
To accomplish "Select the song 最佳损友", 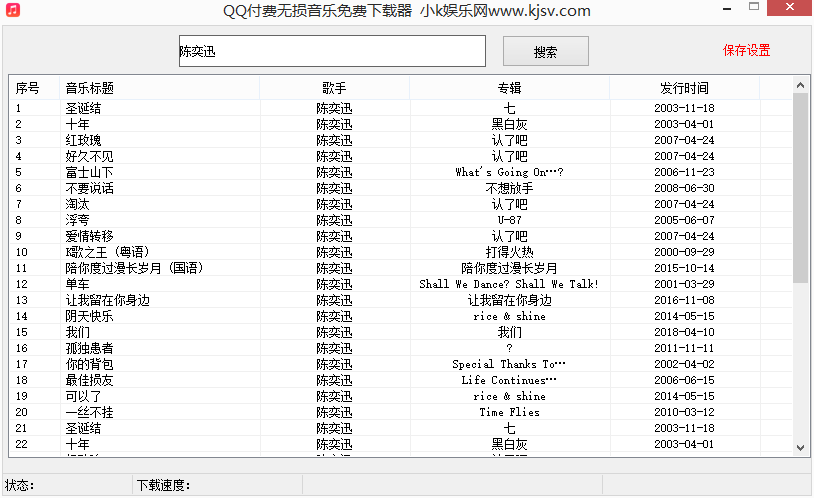I will 89,381.
